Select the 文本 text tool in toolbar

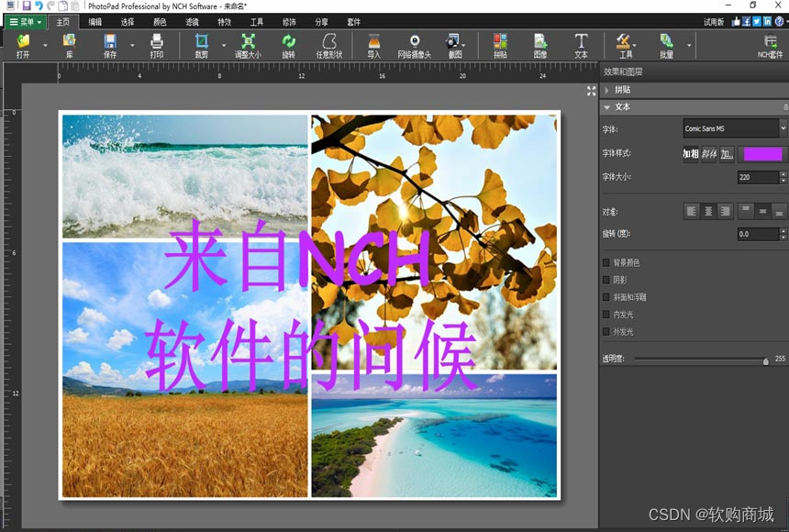click(x=581, y=46)
